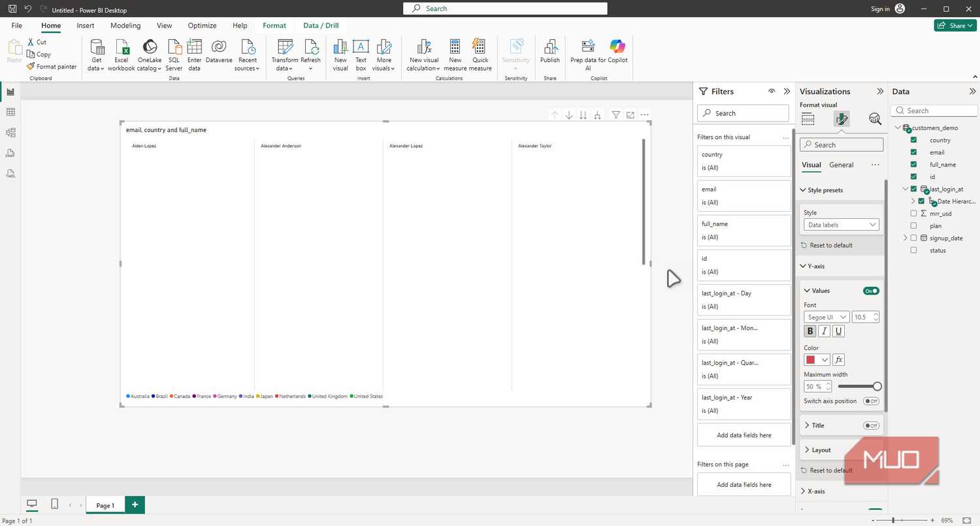Connect to SQL Server
The width and height of the screenshot is (980, 526).
[x=174, y=55]
